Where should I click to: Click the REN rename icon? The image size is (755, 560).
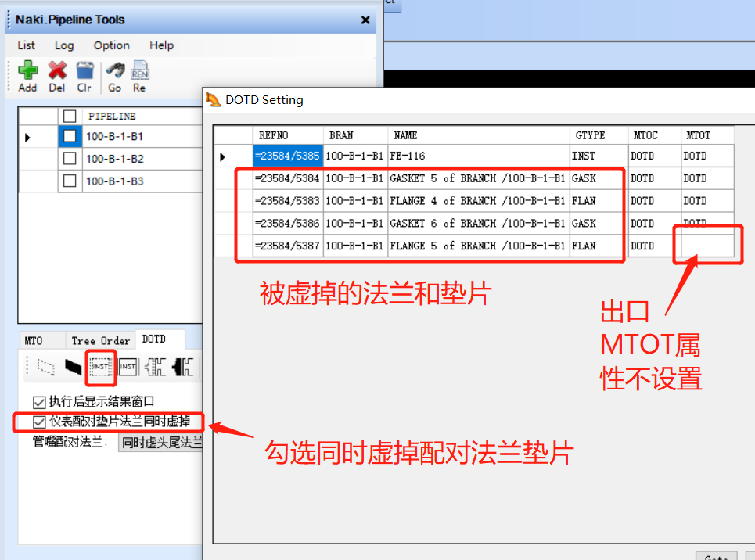pos(139,71)
